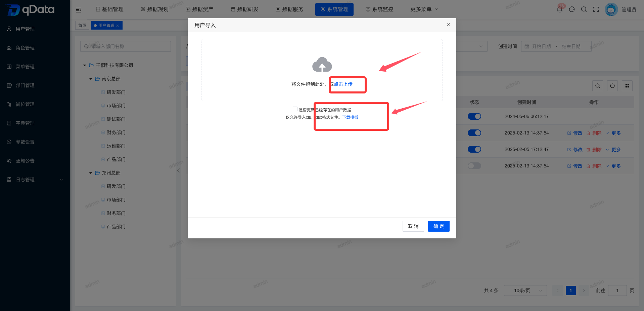
Task: Open the column display grid icon
Action: click(627, 86)
